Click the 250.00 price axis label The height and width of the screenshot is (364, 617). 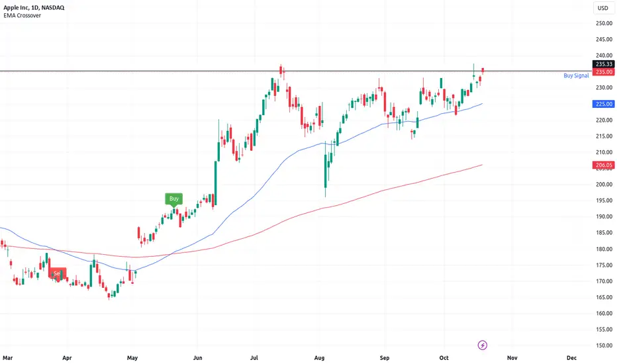[604, 23]
